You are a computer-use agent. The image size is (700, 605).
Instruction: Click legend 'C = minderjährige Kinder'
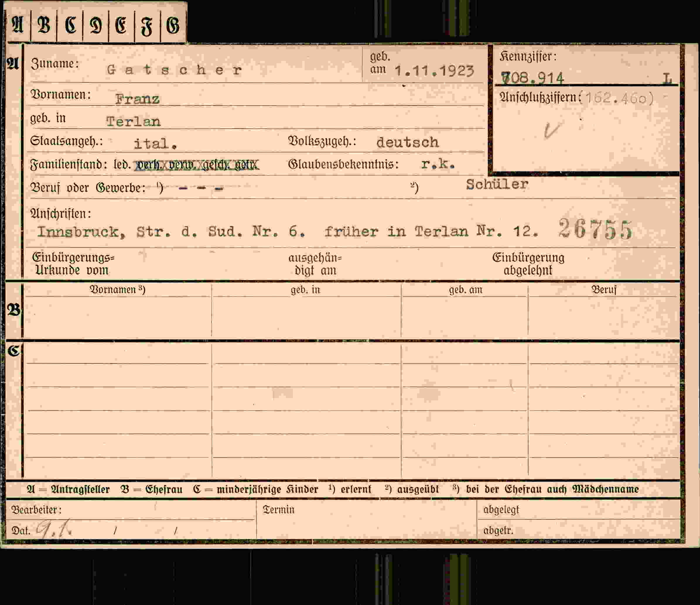(x=255, y=489)
